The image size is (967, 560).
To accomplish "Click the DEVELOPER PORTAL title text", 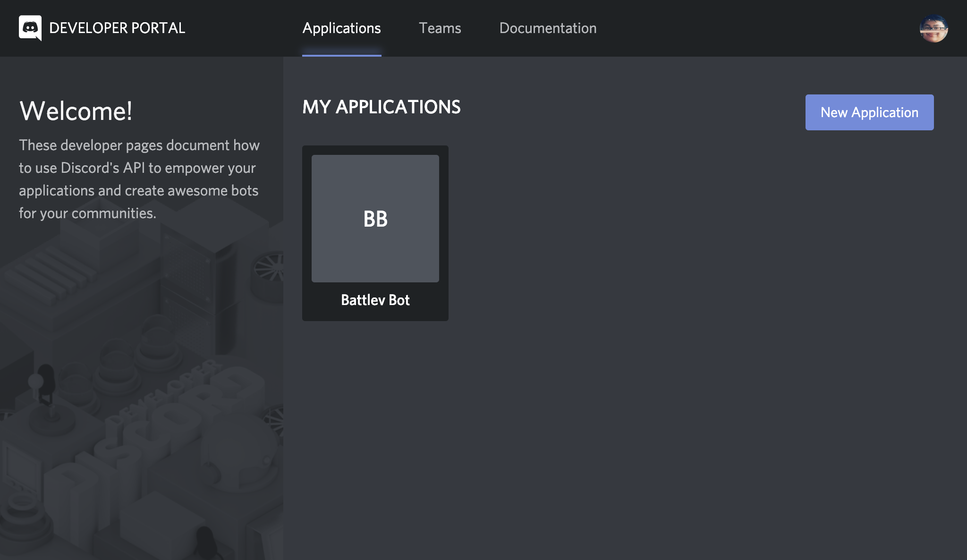I will (117, 28).
